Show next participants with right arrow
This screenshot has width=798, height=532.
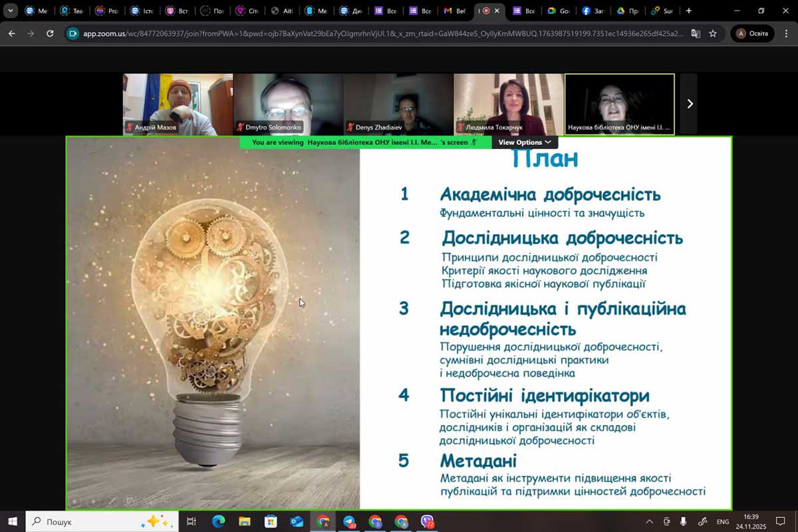pyautogui.click(x=689, y=104)
